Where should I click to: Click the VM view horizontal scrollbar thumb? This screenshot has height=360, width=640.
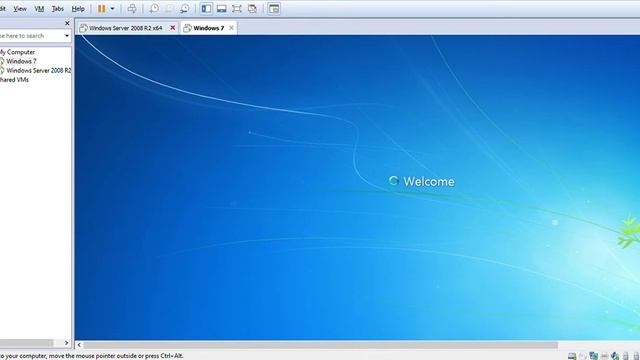tap(320, 345)
